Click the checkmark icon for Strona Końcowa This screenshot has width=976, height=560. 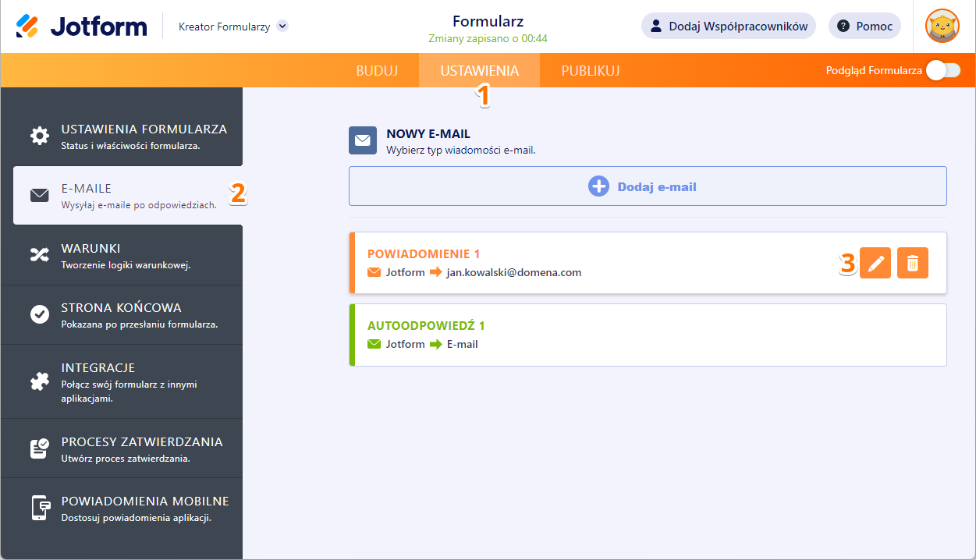(x=39, y=314)
